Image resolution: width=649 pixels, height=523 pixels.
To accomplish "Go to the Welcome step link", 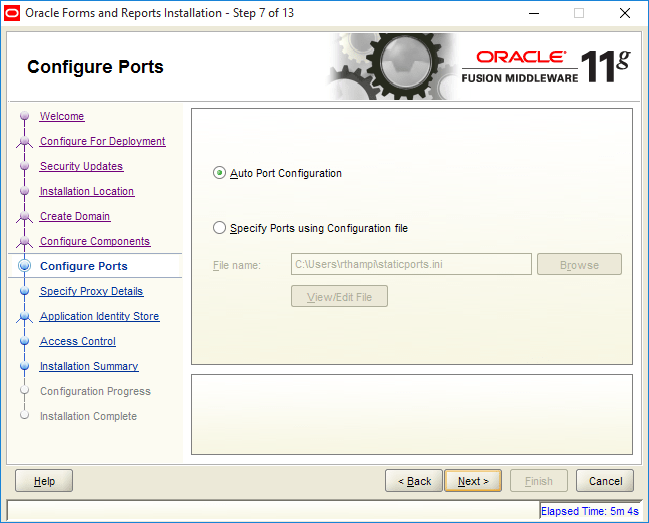I will (62, 116).
